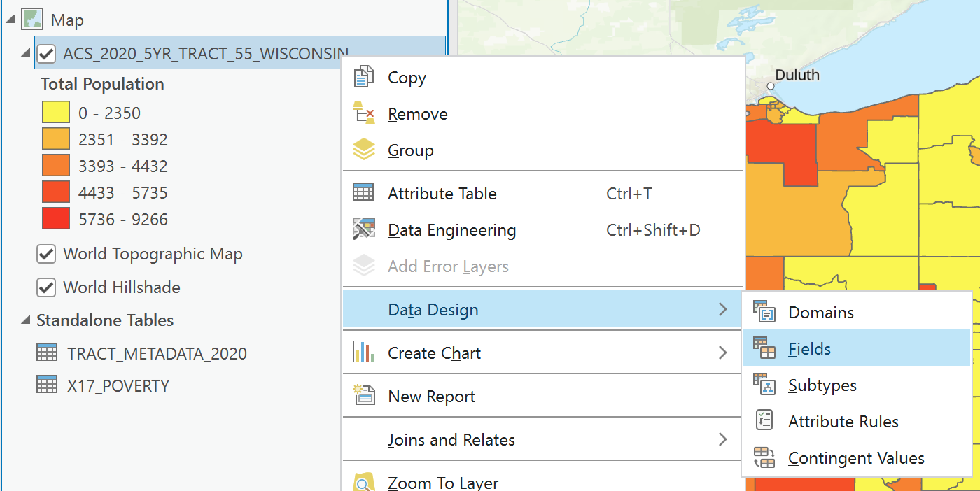Viewport: 980px width, 491px height.
Task: Toggle World Hillshade layer visibility
Action: 46,287
